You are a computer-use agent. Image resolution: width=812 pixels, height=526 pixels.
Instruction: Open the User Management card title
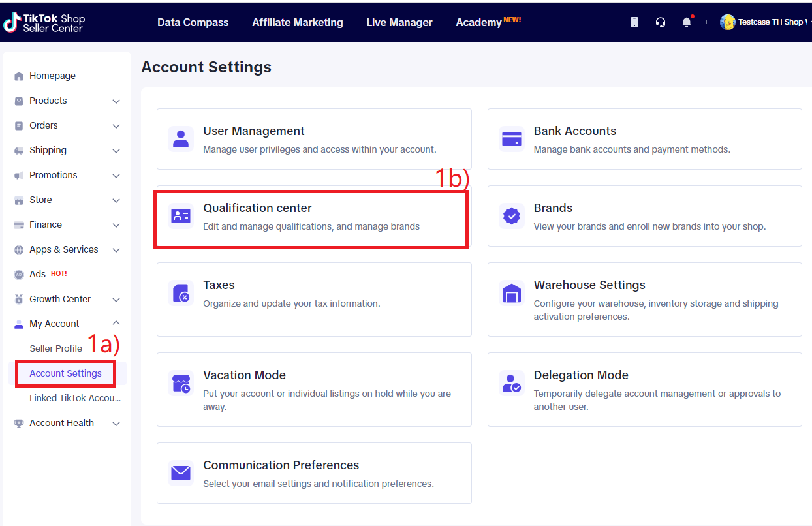254,131
